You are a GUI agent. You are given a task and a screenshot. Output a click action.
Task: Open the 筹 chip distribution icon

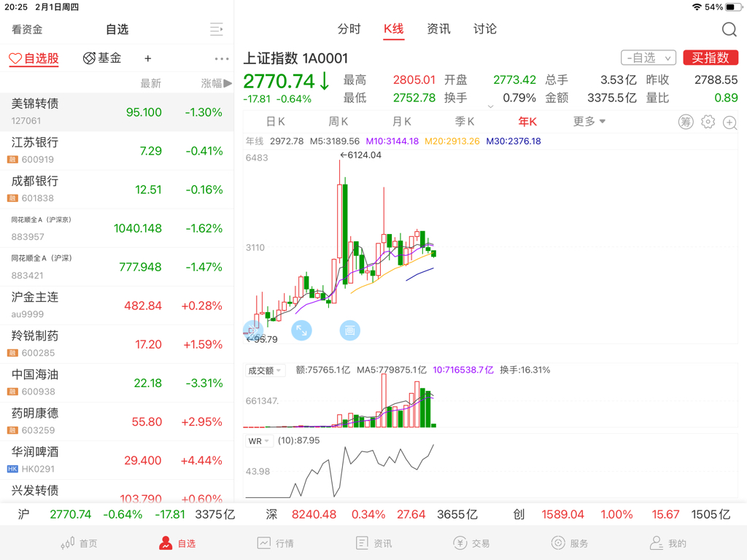pos(686,122)
